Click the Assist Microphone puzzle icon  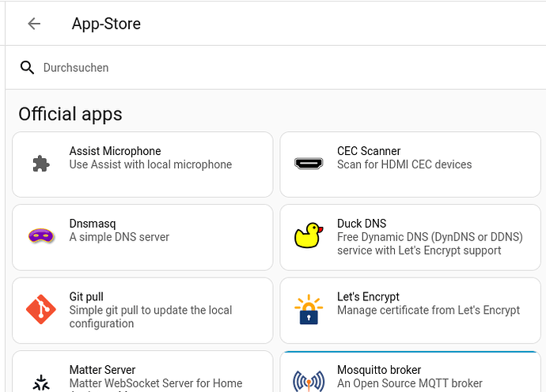[x=41, y=164]
